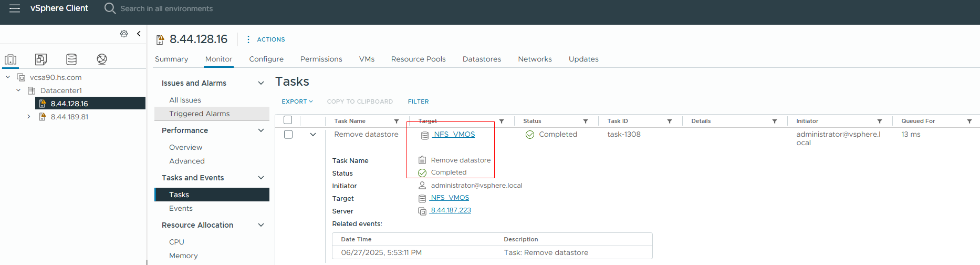Open Memory resource allocation item
Screen dimensions: 980x265
pyautogui.click(x=183, y=256)
